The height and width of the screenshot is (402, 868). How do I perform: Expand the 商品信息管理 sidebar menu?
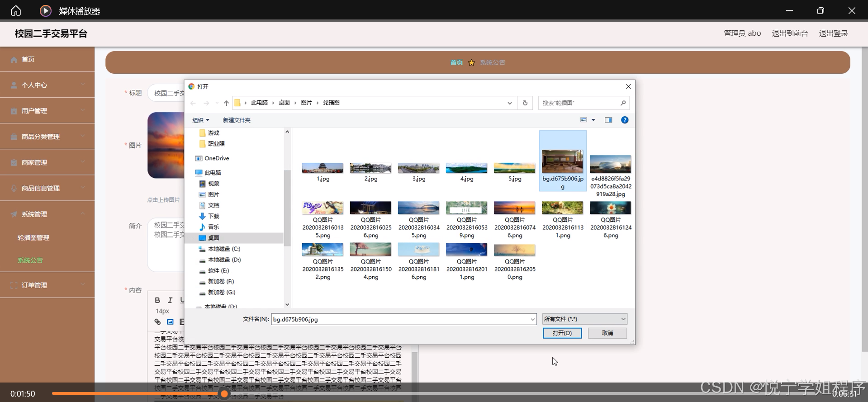click(x=47, y=188)
